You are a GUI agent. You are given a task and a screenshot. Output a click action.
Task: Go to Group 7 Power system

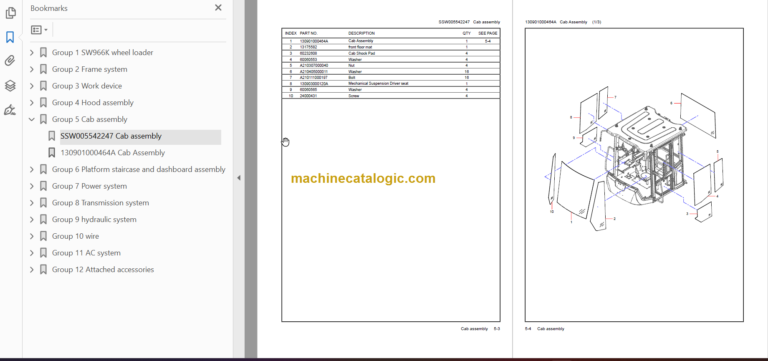89,186
